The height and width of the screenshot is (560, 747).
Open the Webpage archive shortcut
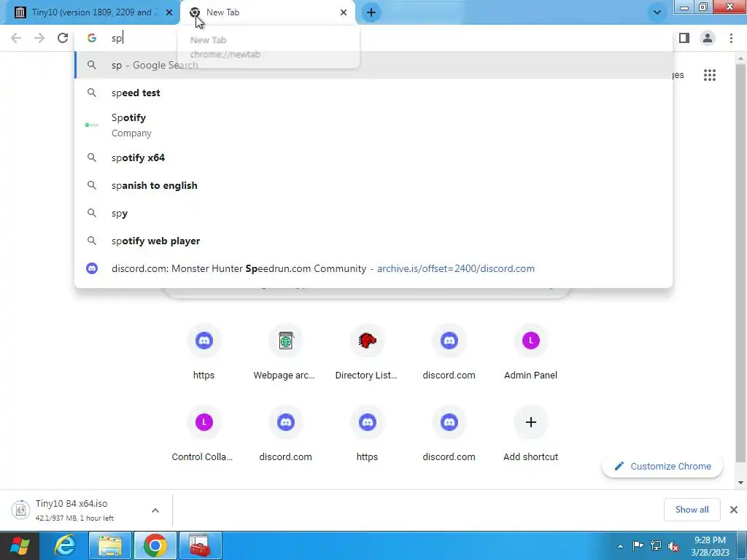(x=285, y=352)
